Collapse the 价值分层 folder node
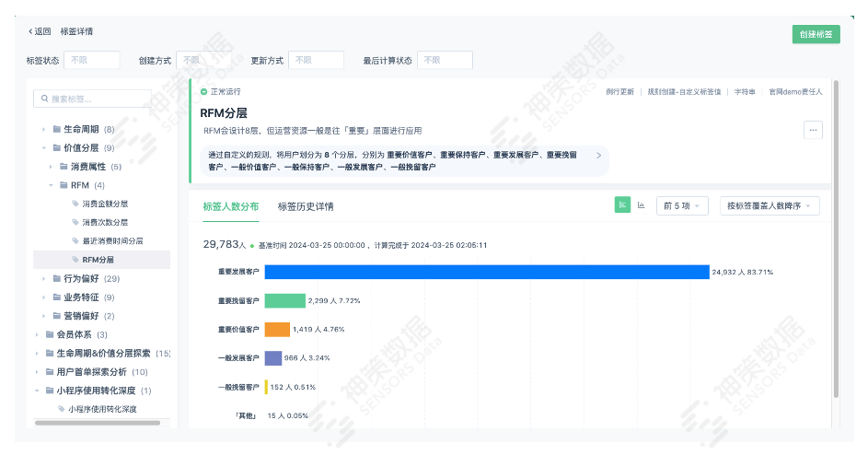The width and height of the screenshot is (868, 455). click(x=44, y=148)
